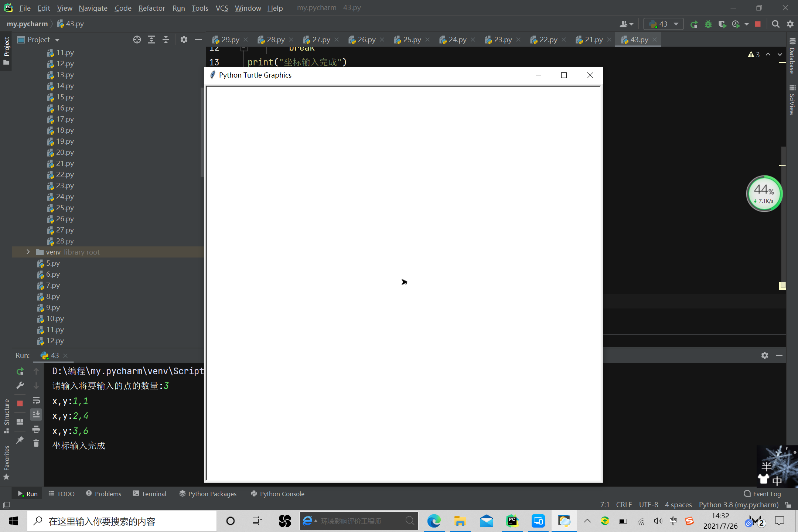Open the Database side panel
798x532 pixels.
(x=792, y=55)
